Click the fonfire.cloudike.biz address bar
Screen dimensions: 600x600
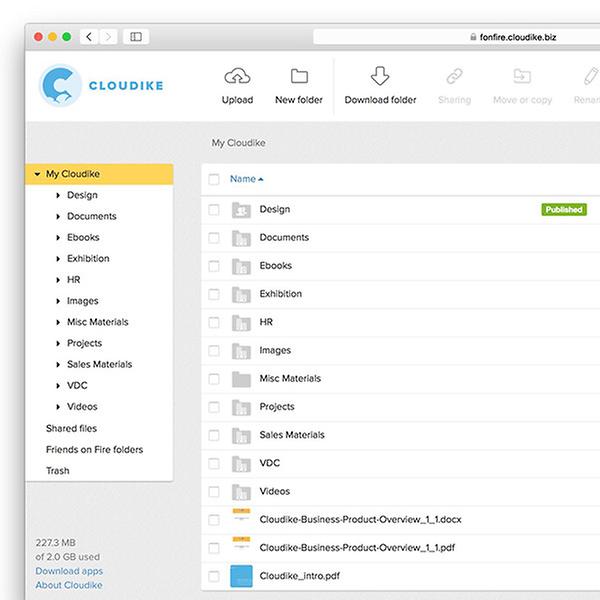[x=455, y=37]
